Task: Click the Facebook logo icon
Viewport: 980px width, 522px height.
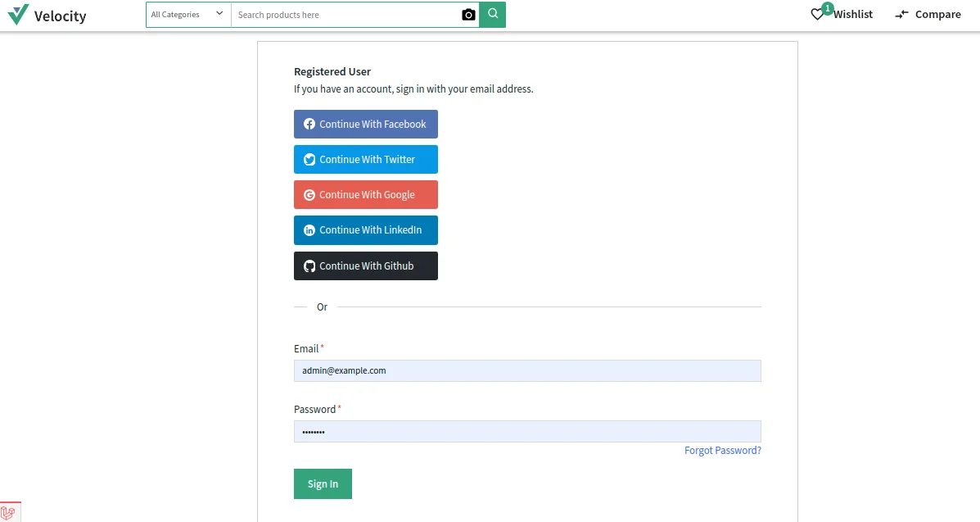Action: [309, 125]
